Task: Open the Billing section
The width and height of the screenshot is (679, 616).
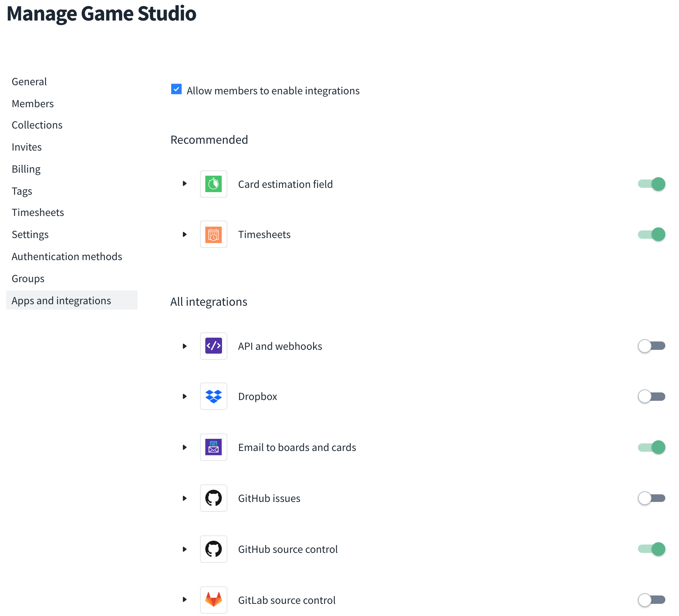Action: 26,169
